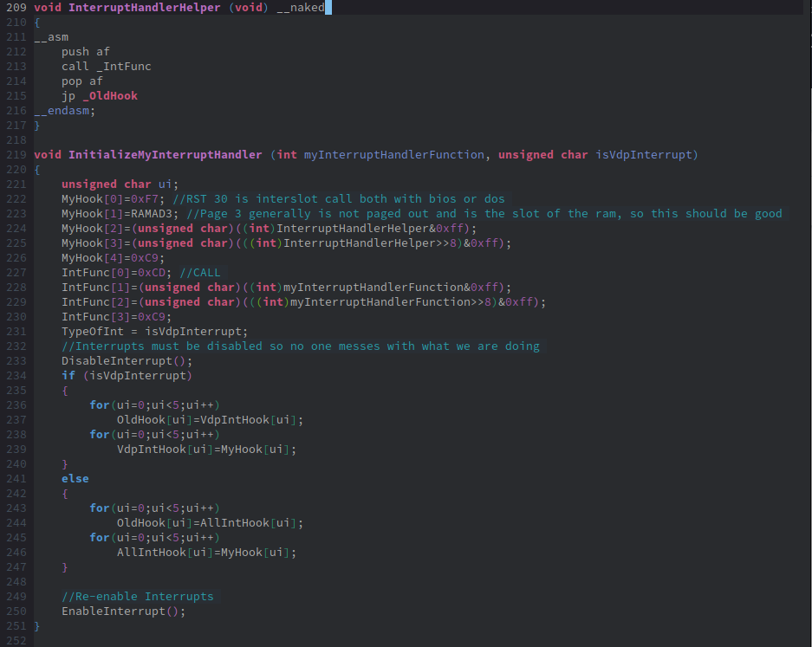The height and width of the screenshot is (647, 812).
Task: Click the closing brace on line 217
Action: tap(36, 126)
